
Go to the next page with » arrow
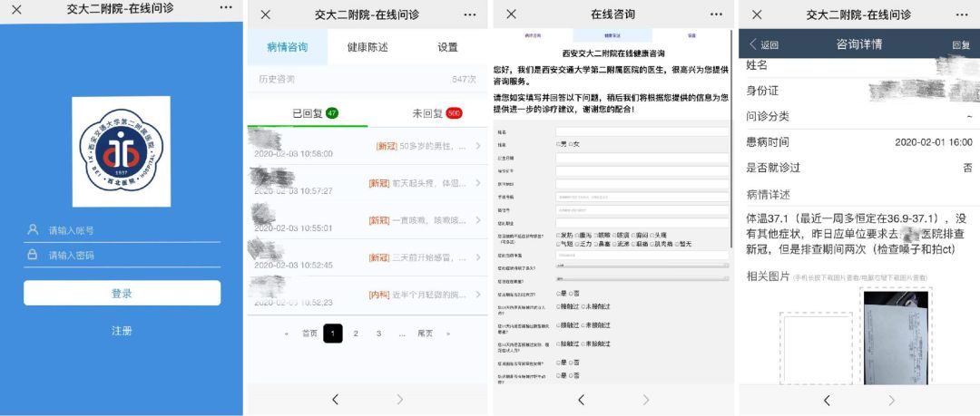pos(448,334)
